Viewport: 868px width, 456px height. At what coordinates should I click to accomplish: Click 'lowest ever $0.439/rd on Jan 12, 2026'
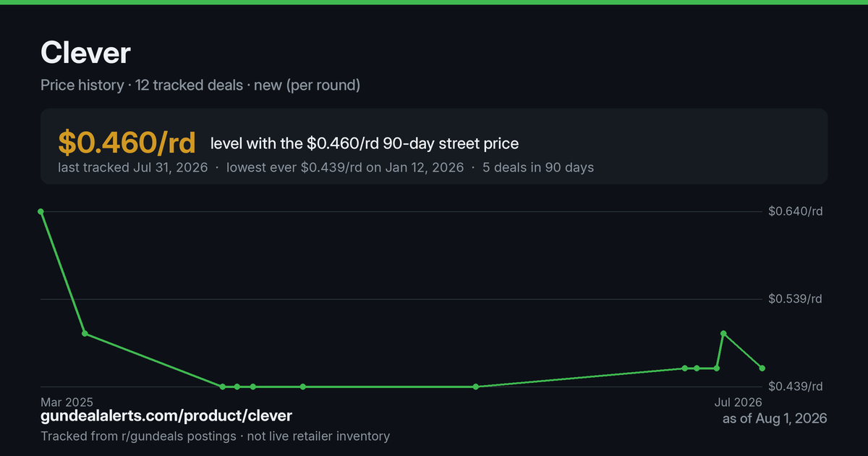coord(345,168)
